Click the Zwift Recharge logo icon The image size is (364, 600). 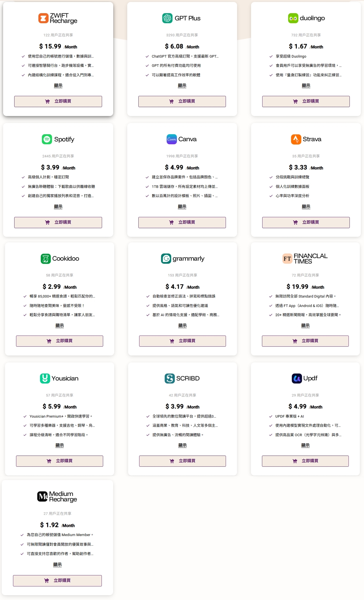(x=43, y=18)
